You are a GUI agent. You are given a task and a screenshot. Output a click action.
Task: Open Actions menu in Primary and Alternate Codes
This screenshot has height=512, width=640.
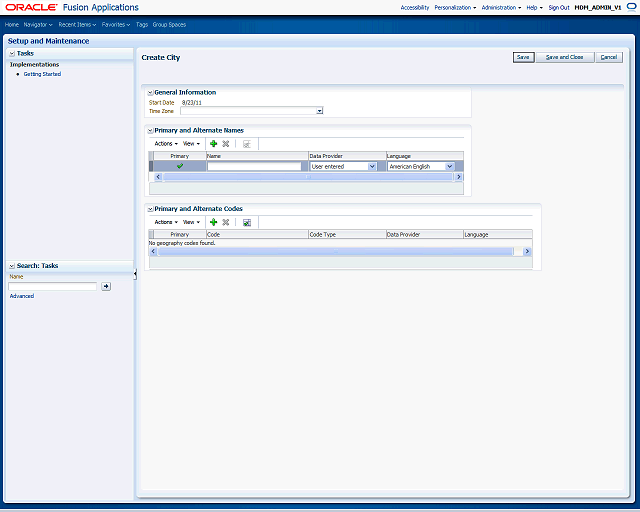(x=166, y=222)
